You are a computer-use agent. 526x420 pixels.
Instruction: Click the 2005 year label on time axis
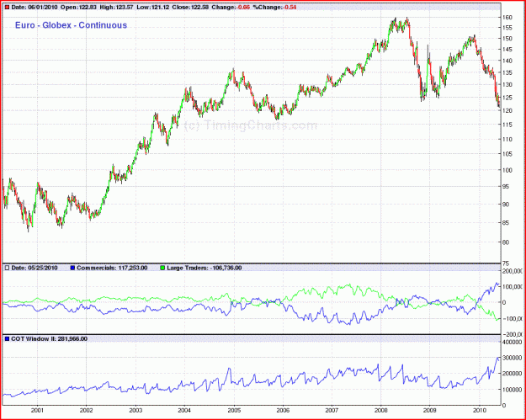(234, 410)
